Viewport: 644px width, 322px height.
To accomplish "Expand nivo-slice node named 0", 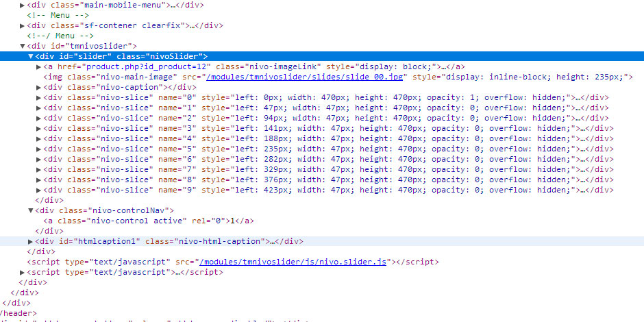I will 38,98.
